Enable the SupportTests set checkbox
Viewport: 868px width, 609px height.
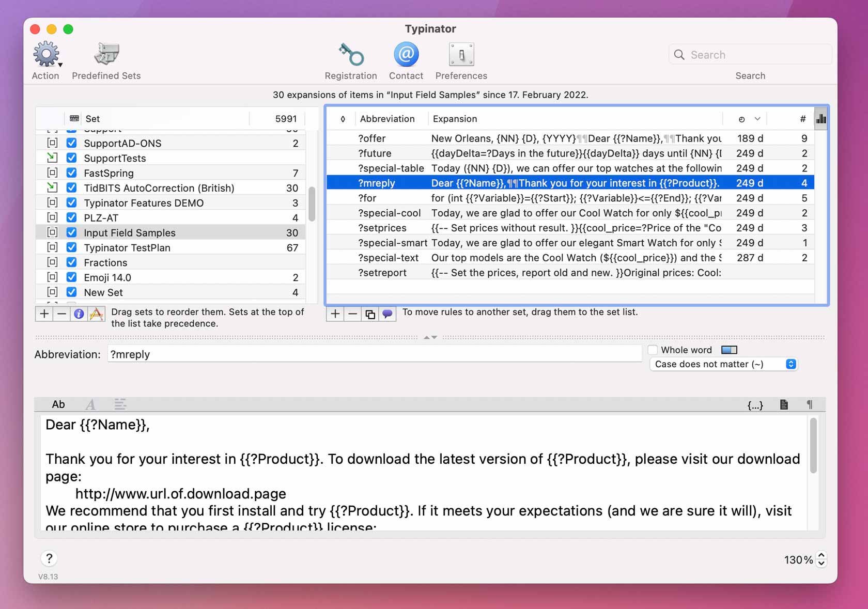[71, 158]
